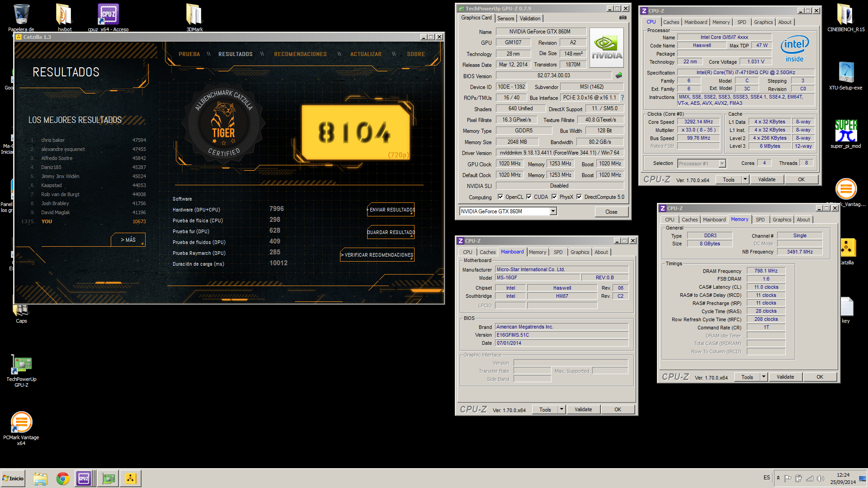Toggle the CUDA checkbox in GPU-Z
The image size is (868, 488).
(x=529, y=197)
